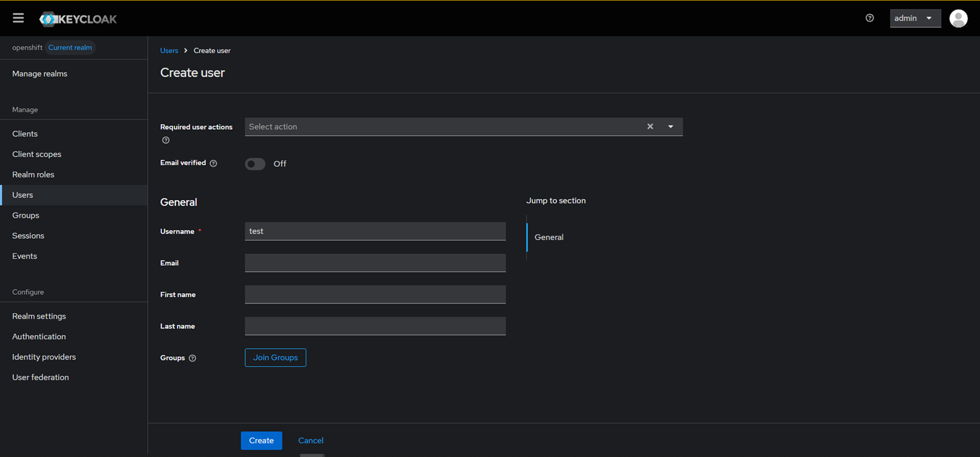This screenshot has width=980, height=457.
Task: Click the Keycloak logo
Action: click(78, 19)
